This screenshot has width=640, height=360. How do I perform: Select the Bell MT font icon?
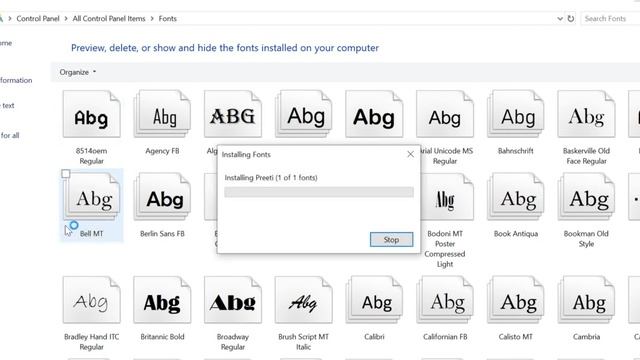click(91, 197)
